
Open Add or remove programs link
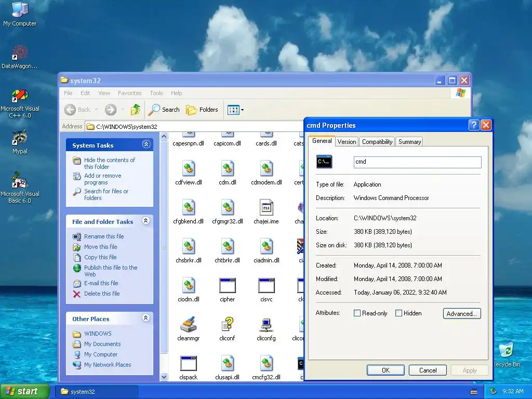pyautogui.click(x=102, y=179)
